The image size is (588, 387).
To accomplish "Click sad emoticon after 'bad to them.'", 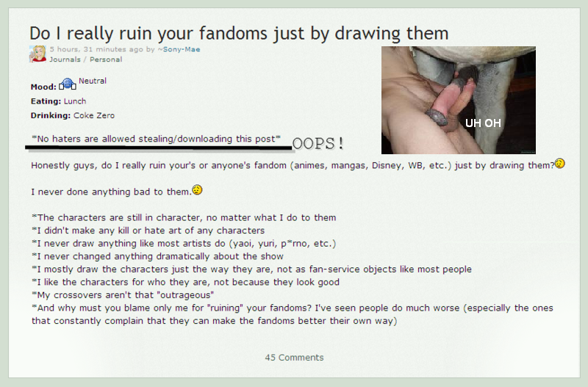I will [x=197, y=190].
